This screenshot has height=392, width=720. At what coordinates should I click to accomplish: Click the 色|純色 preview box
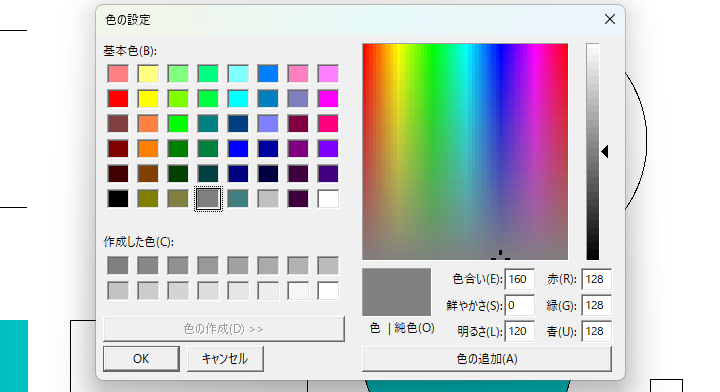(397, 292)
